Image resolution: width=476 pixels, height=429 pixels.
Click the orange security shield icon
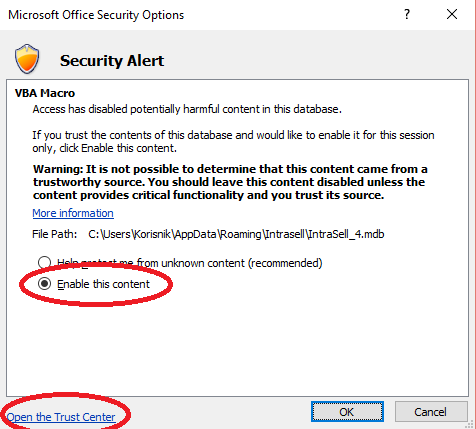[27, 59]
